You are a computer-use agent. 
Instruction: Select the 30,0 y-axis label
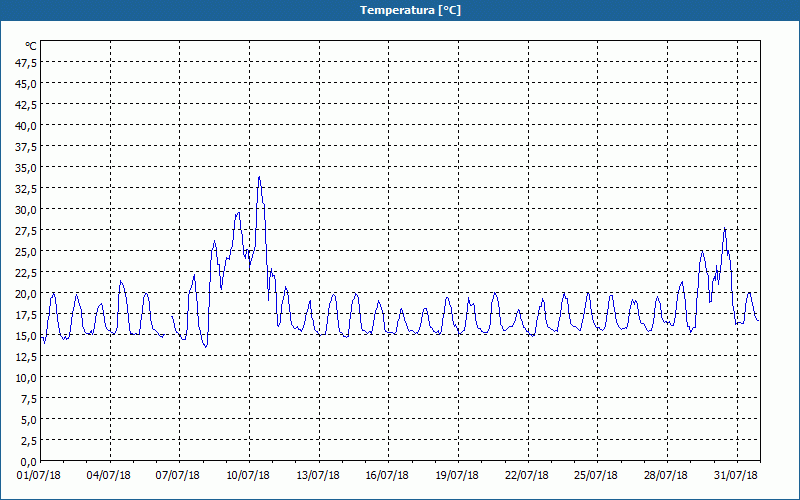[x=27, y=210]
